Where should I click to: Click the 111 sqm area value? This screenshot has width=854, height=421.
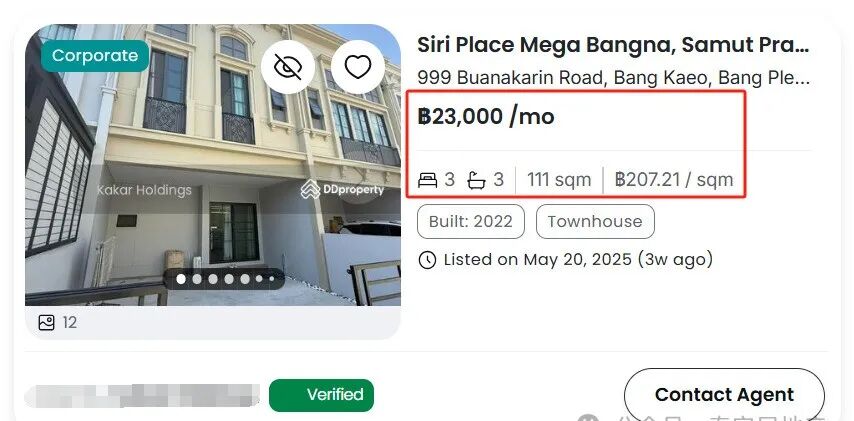pos(559,180)
